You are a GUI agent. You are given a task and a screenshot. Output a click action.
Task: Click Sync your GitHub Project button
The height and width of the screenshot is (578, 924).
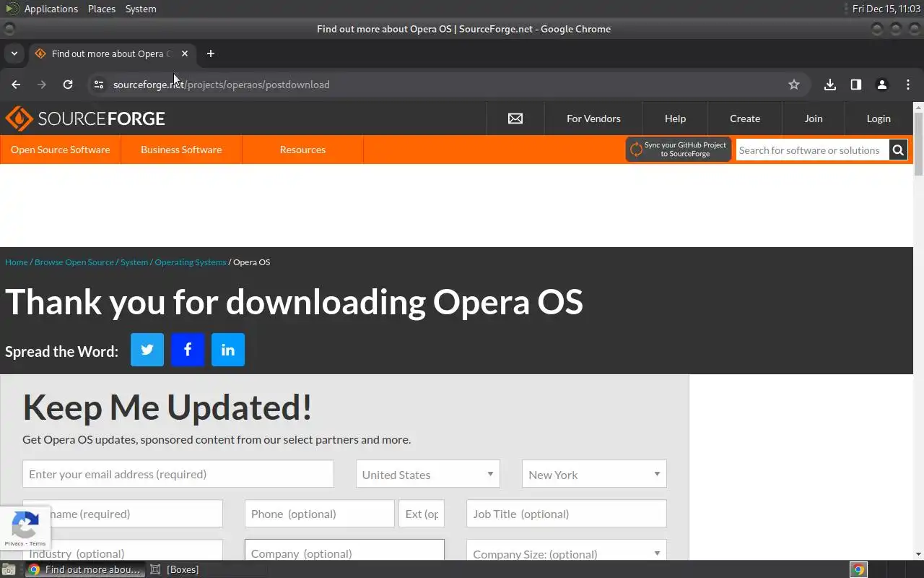tap(678, 150)
